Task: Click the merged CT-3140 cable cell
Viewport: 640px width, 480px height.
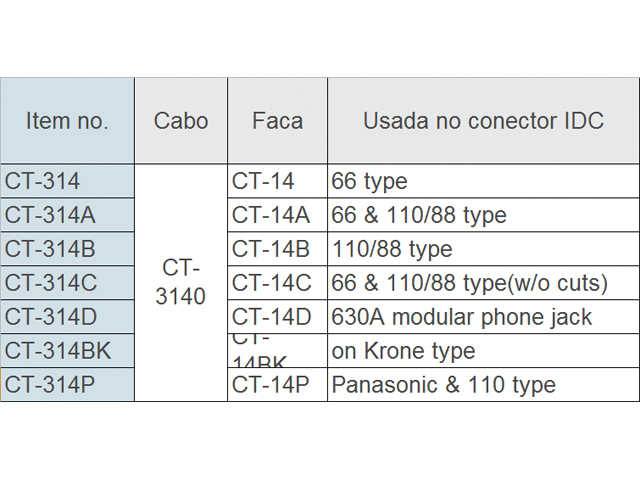Action: pos(181,283)
